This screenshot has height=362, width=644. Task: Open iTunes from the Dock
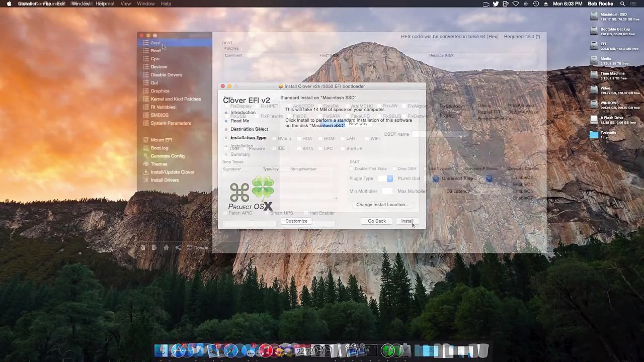point(265,350)
